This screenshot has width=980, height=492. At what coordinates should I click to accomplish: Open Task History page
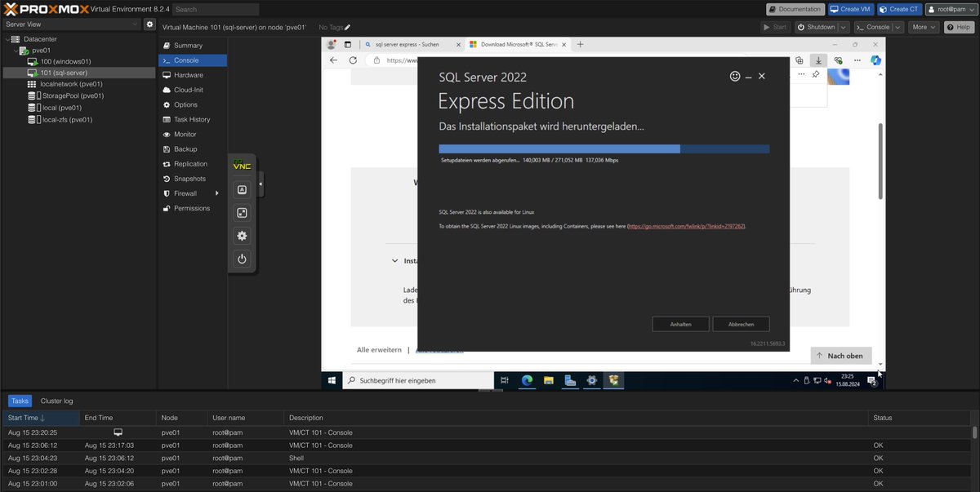pyautogui.click(x=192, y=119)
